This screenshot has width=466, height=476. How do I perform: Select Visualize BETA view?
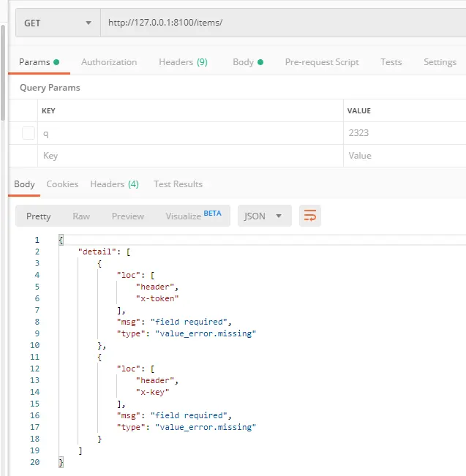click(x=193, y=216)
